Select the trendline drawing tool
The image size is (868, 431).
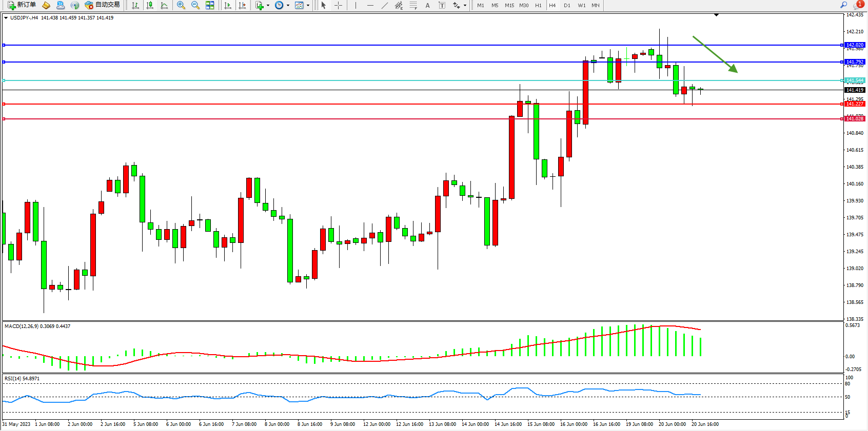(384, 5)
